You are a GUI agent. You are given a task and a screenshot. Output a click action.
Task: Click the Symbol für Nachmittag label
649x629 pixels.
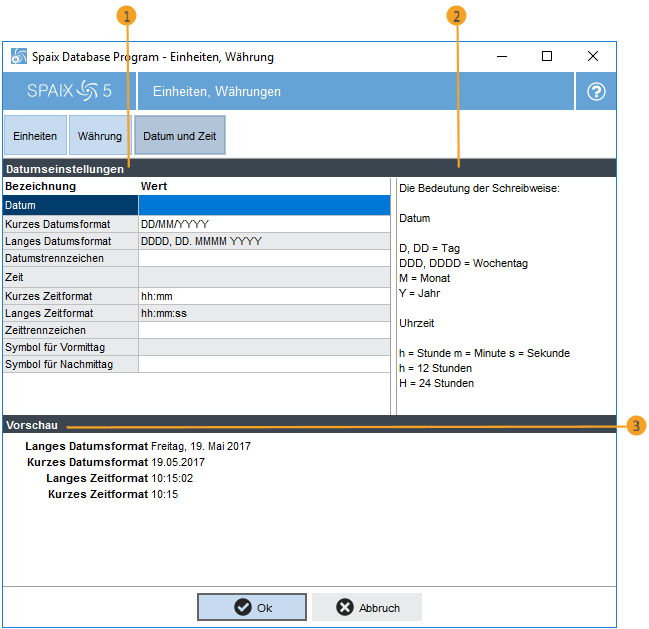coord(59,364)
